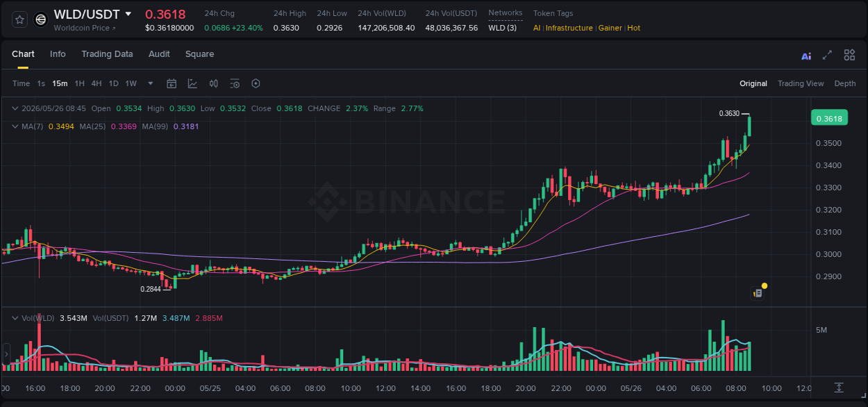Select the 4H interval
Screen dimensions: 868x407
pyautogui.click(x=97, y=83)
